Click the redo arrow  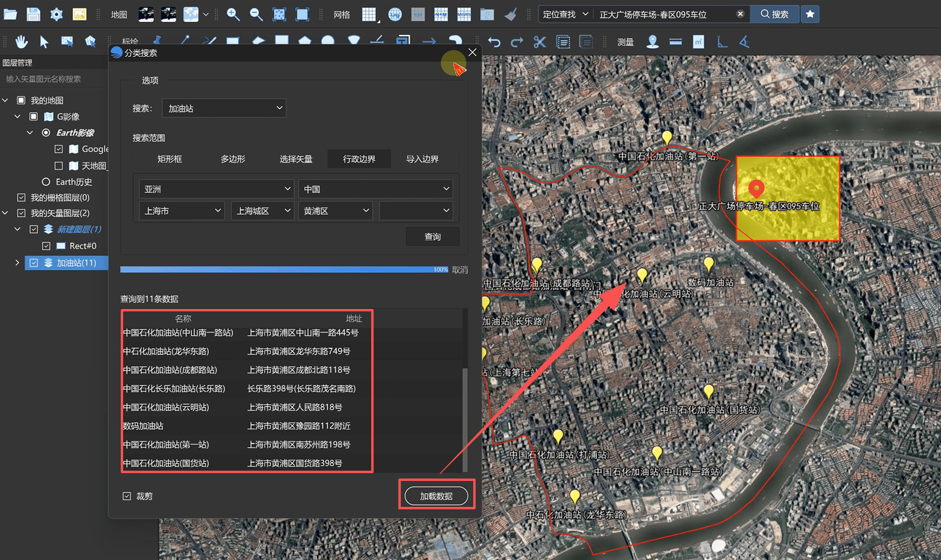click(x=517, y=42)
